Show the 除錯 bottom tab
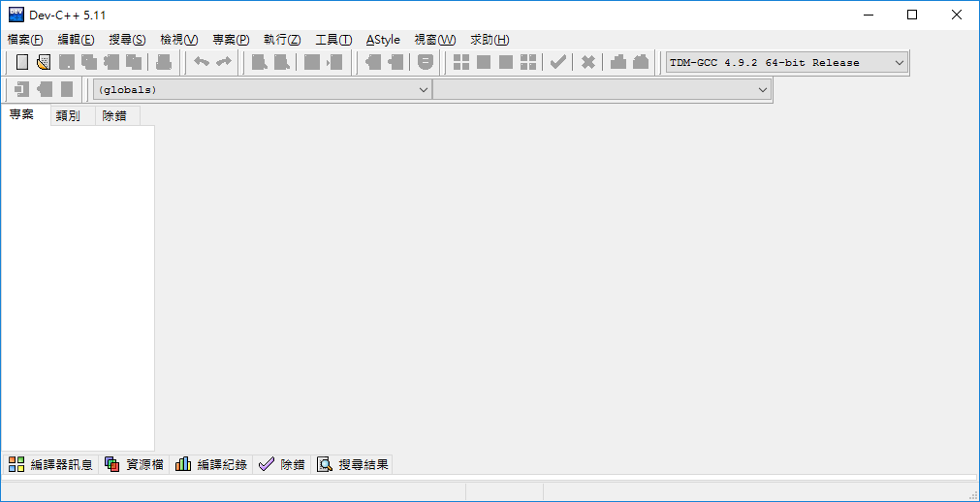This screenshot has height=502, width=980. pyautogui.click(x=282, y=464)
